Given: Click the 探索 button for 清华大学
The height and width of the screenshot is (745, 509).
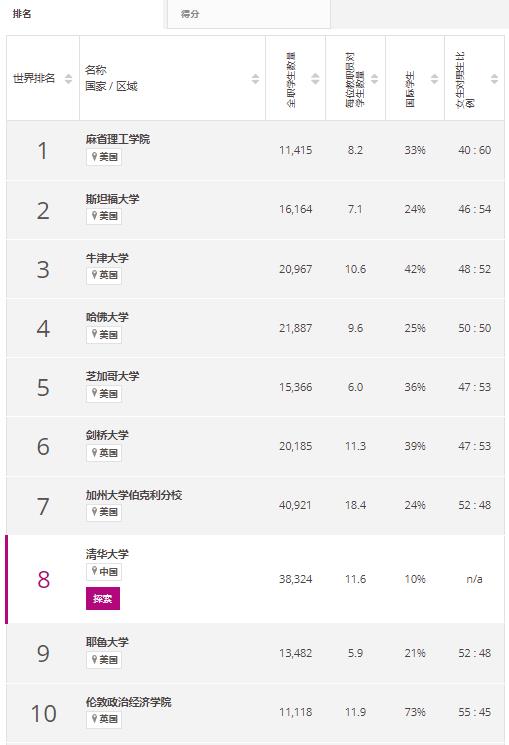Looking at the screenshot, I should [103, 599].
